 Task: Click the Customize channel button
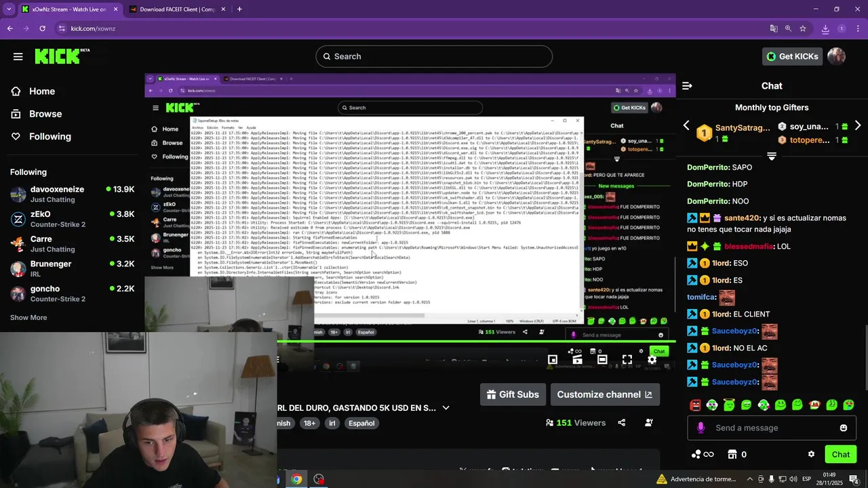tap(605, 394)
